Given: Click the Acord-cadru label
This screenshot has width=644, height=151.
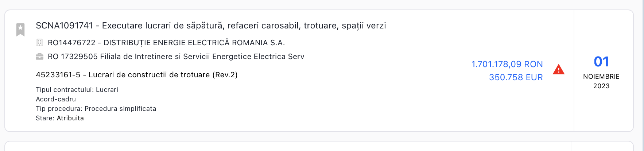Looking at the screenshot, I should point(56,99).
